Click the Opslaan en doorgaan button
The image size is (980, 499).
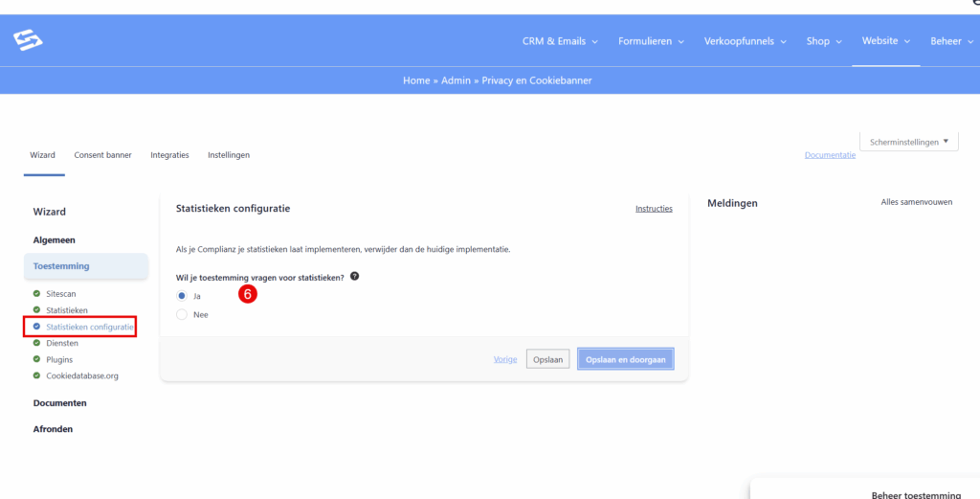click(625, 359)
